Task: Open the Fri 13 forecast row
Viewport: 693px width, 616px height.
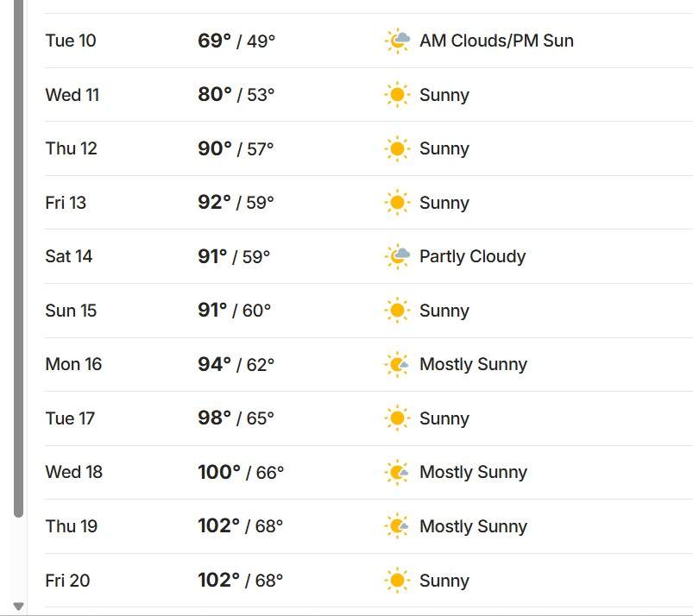Action: (369, 203)
